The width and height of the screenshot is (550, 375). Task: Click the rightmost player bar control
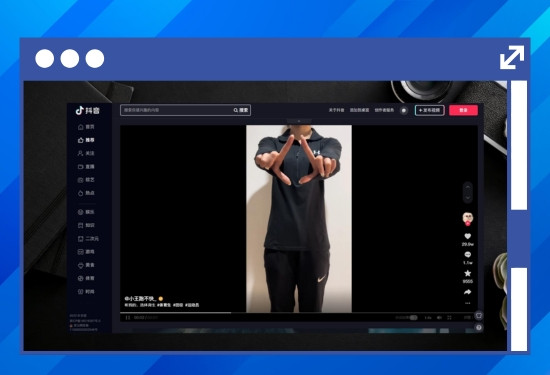click(468, 317)
